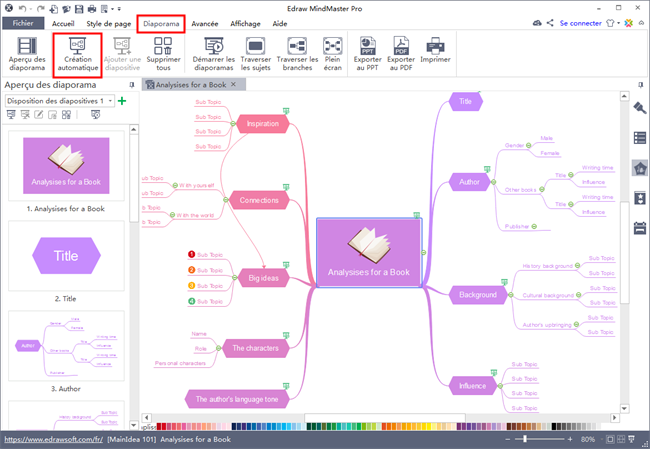Click the cloud icon near Se connecter
The image size is (650, 449).
[537, 23]
